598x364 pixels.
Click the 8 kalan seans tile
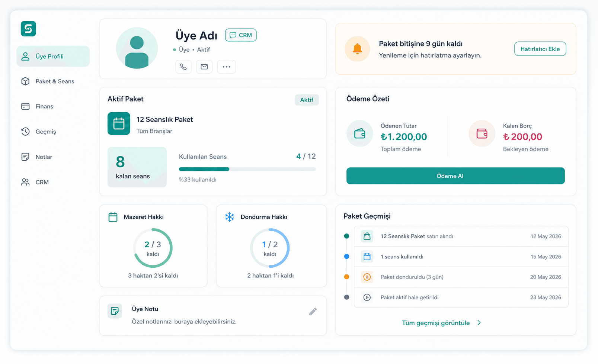137,167
